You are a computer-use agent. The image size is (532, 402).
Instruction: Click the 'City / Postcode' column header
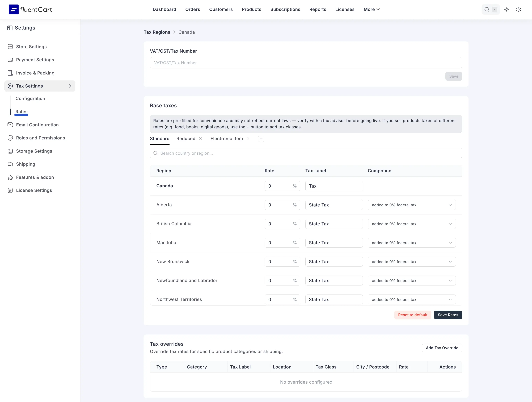373,367
